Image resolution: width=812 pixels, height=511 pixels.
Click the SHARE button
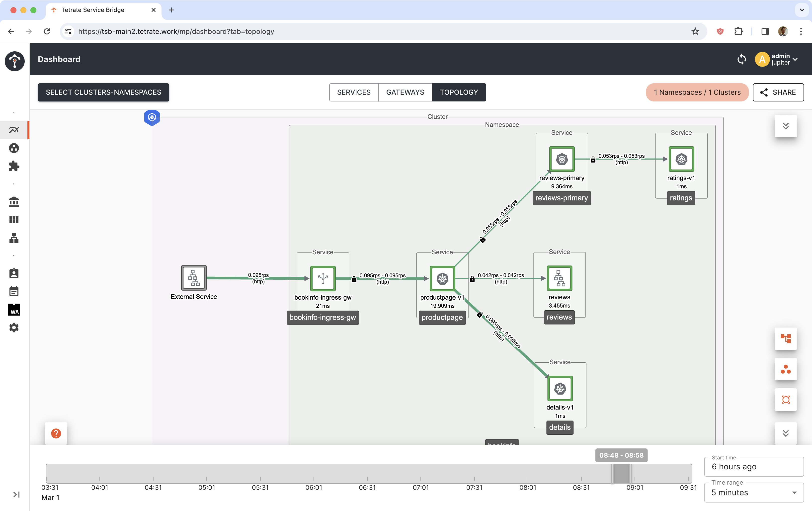pyautogui.click(x=778, y=92)
